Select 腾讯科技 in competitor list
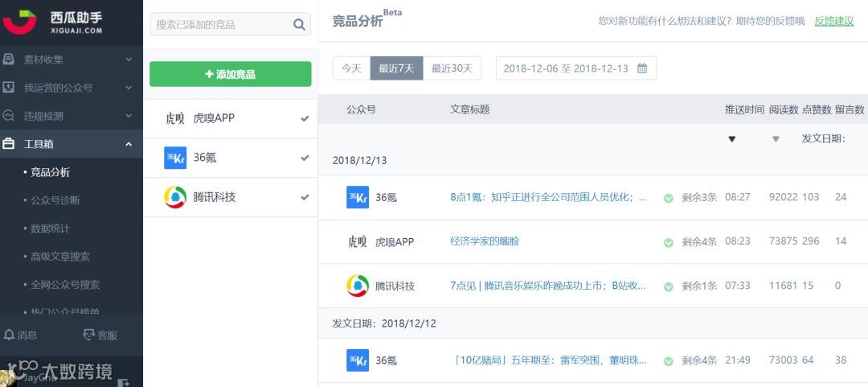The width and height of the screenshot is (868, 387). 231,197
